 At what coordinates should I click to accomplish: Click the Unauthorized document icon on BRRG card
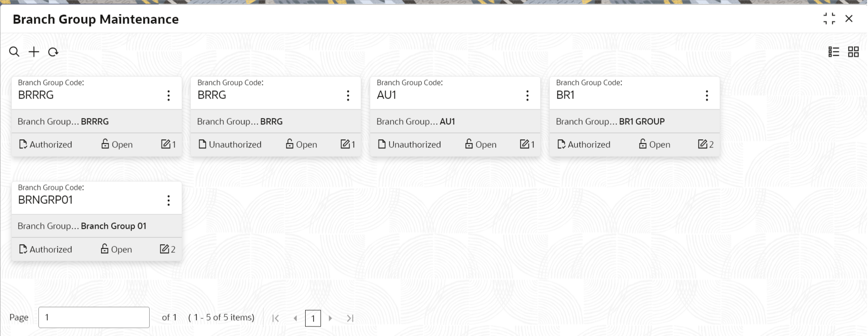203,144
